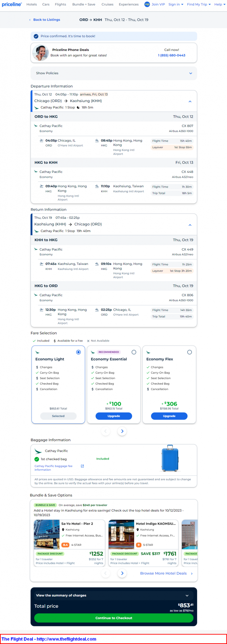Click the takeoff icon at 09:40p Hong Kong
227x644 pixels.
point(42,186)
